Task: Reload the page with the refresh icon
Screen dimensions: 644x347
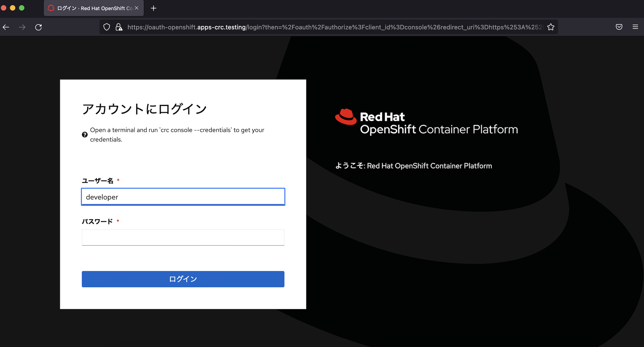Action: click(x=38, y=27)
